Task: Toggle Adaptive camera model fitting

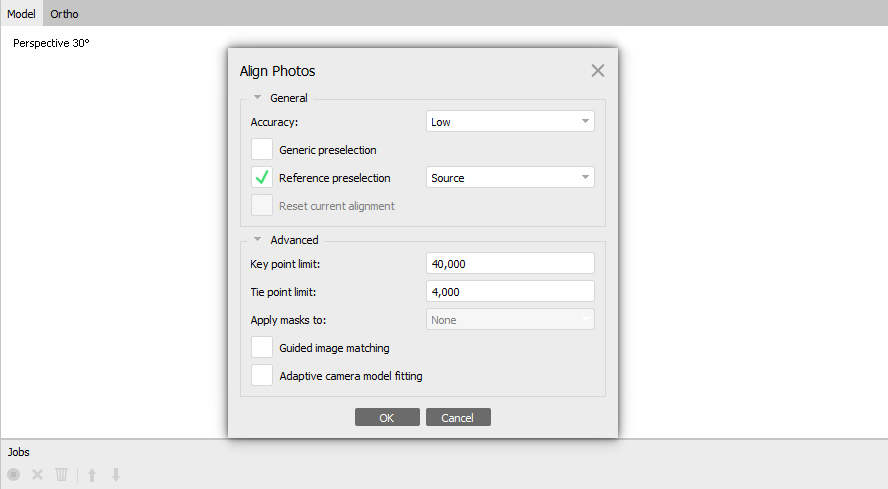Action: click(262, 375)
